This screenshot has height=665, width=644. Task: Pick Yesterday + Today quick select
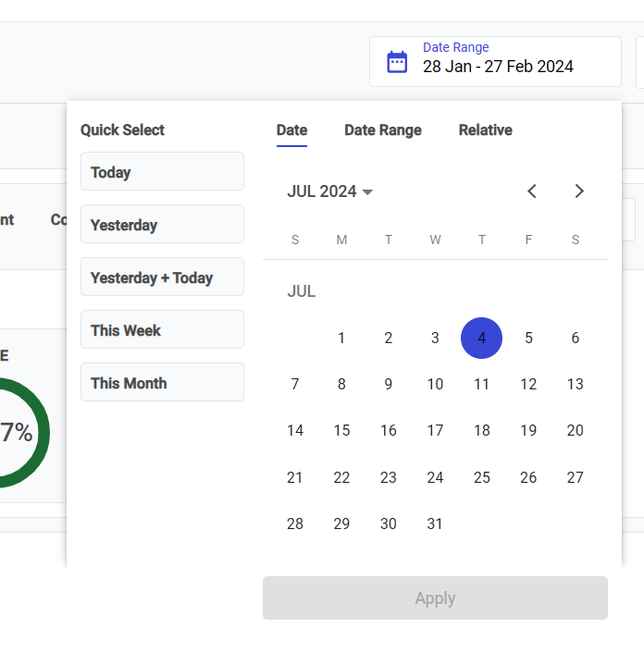(162, 277)
